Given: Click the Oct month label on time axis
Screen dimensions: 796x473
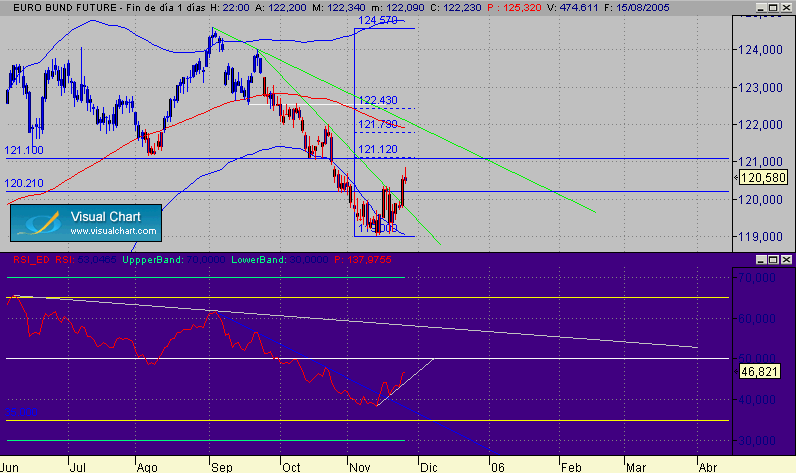Looking at the screenshot, I should pyautogui.click(x=291, y=467).
